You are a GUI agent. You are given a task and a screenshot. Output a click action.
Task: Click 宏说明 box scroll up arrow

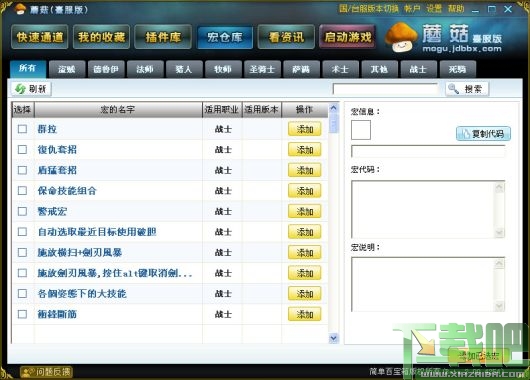pyautogui.click(x=500, y=263)
